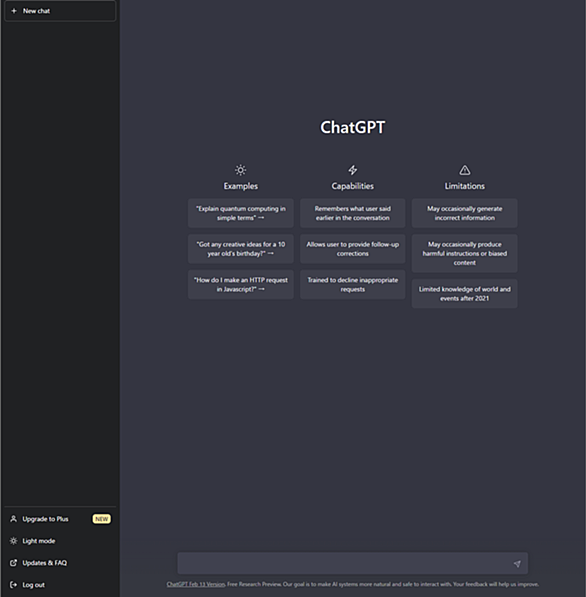Click the 'Limited knowledge of world and events after 2021' card
The height and width of the screenshot is (597, 586).
(465, 294)
